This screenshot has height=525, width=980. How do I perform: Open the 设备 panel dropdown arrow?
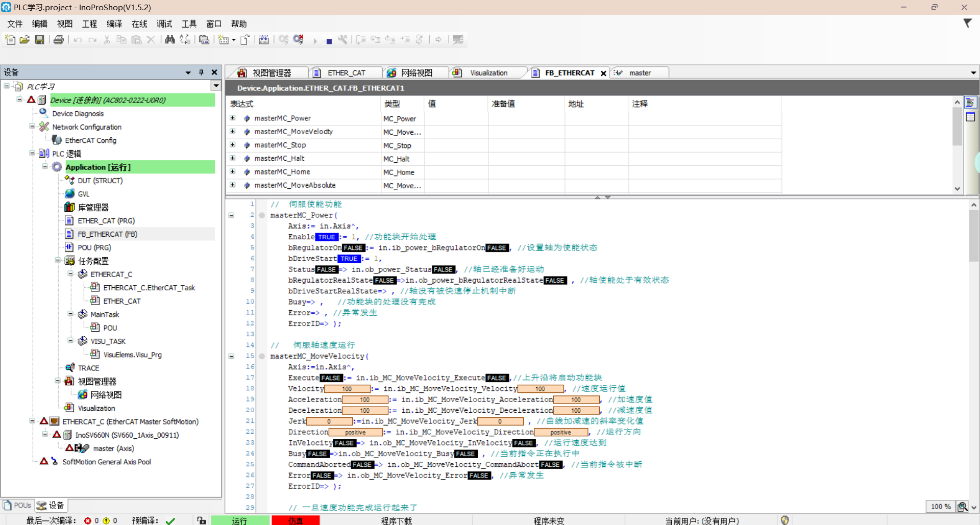tap(188, 72)
